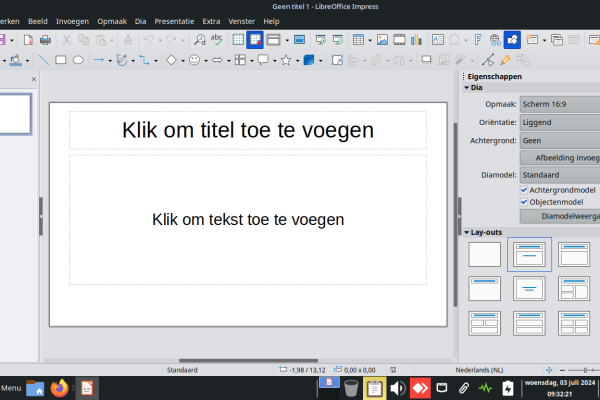Uncheck the Achtergrondmodel checkbox
The width and height of the screenshot is (600, 400).
coord(524,189)
